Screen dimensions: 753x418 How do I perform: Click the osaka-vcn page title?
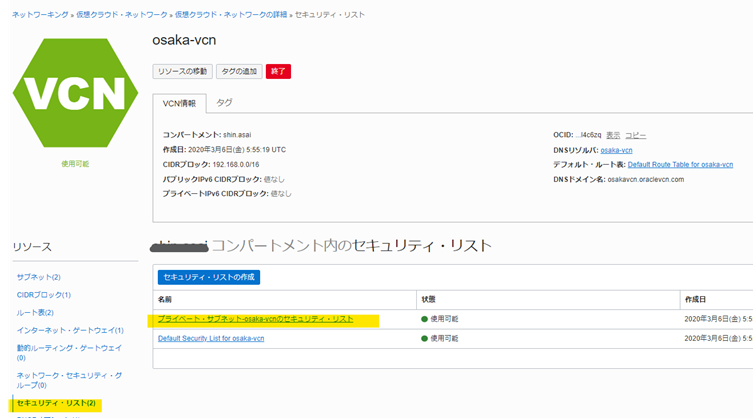pyautogui.click(x=184, y=40)
